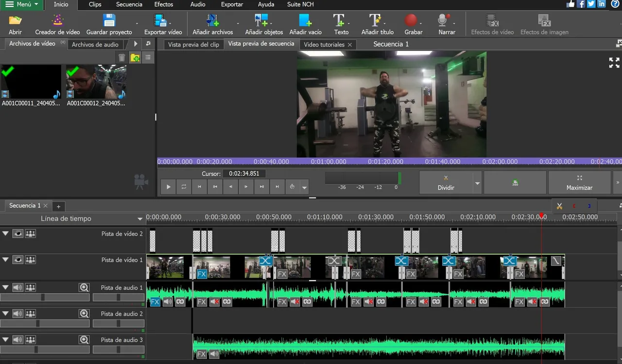Image resolution: width=622 pixels, height=364 pixels.
Task: Mute Pista de audio 1
Action: (x=18, y=287)
